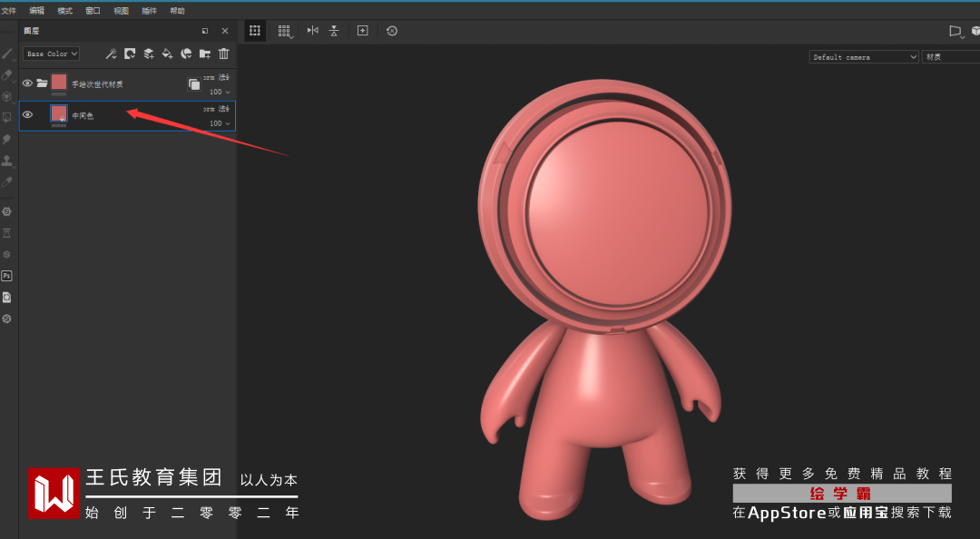
Task: Open the opacity dropdown on the 手绘次世代材质 layer
Action: pyautogui.click(x=220, y=92)
